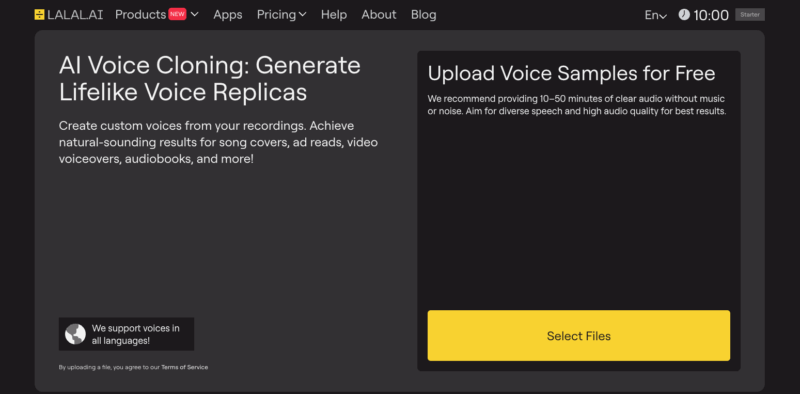800x394 pixels.
Task: Open the Apps menu item
Action: (x=228, y=15)
